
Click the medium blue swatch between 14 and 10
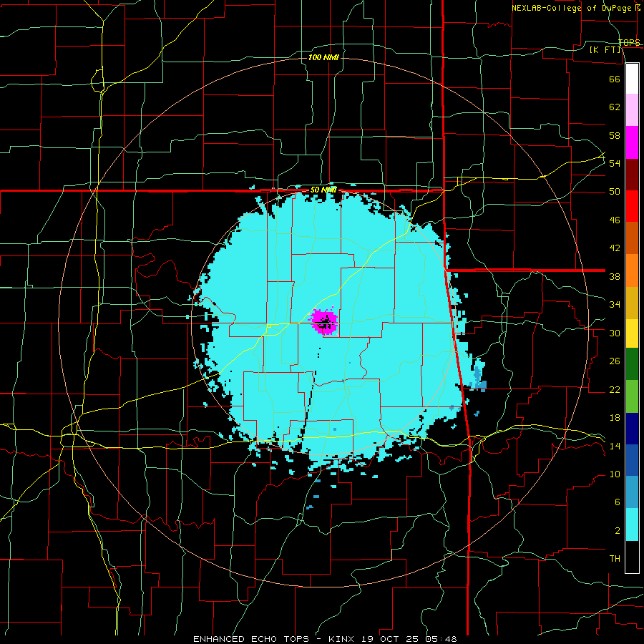(632, 460)
